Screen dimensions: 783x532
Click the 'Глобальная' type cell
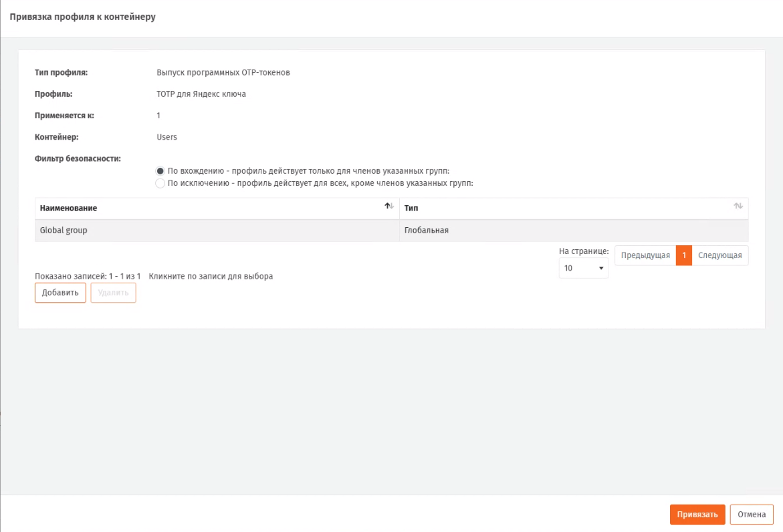click(x=426, y=231)
